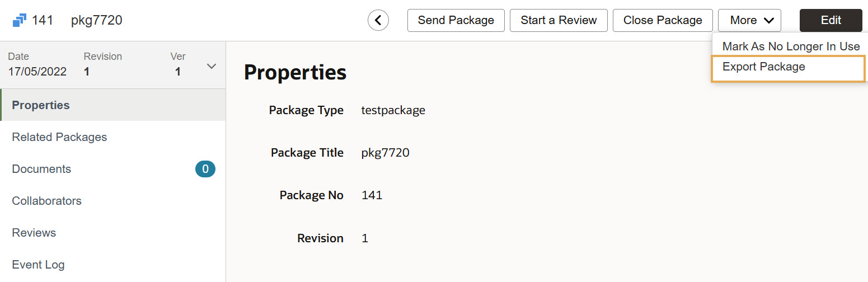This screenshot has height=282, width=868.
Task: Open the Properties sidebar tab
Action: tap(41, 105)
